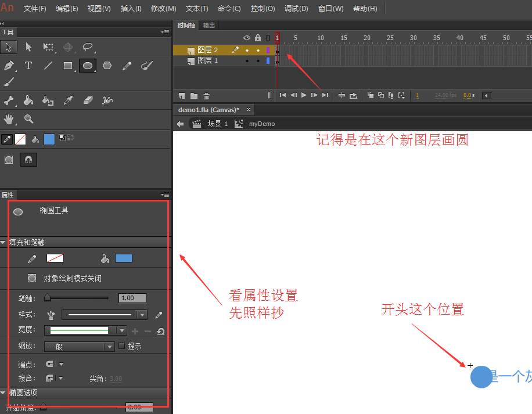Play the timeline animation
532x414 pixels.
(x=304, y=95)
